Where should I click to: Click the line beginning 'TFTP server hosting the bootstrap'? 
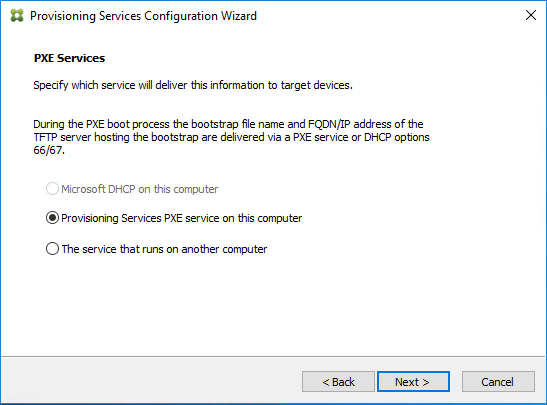pyautogui.click(x=231, y=137)
